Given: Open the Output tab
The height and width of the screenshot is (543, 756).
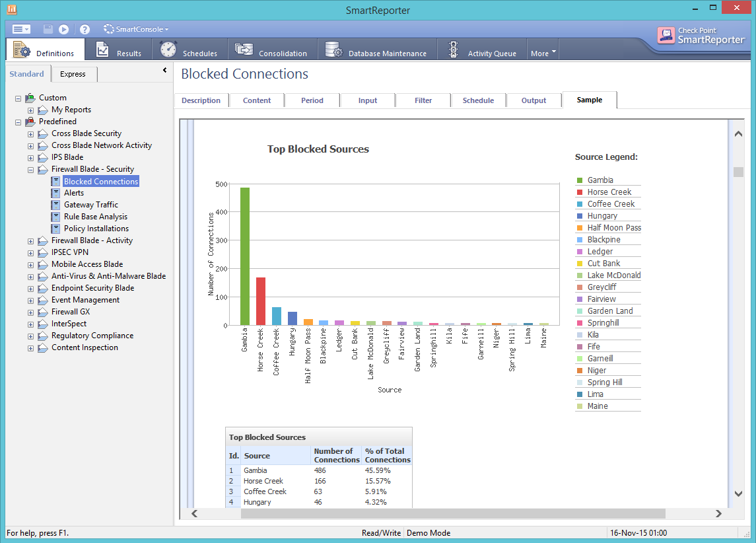Looking at the screenshot, I should tap(533, 100).
